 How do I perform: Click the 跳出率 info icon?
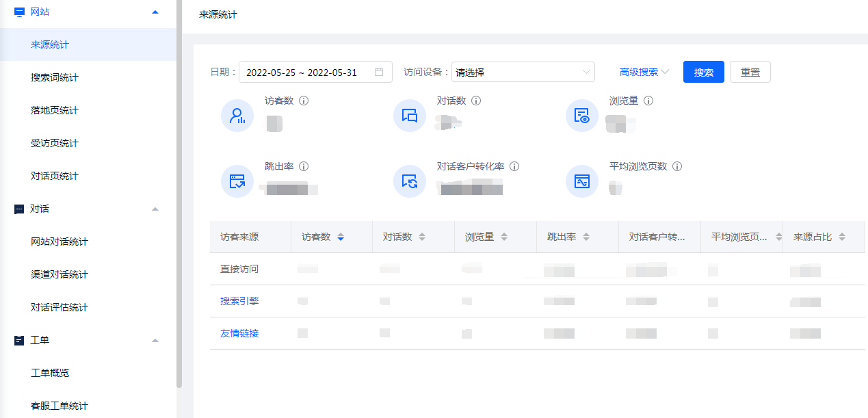[x=304, y=166]
